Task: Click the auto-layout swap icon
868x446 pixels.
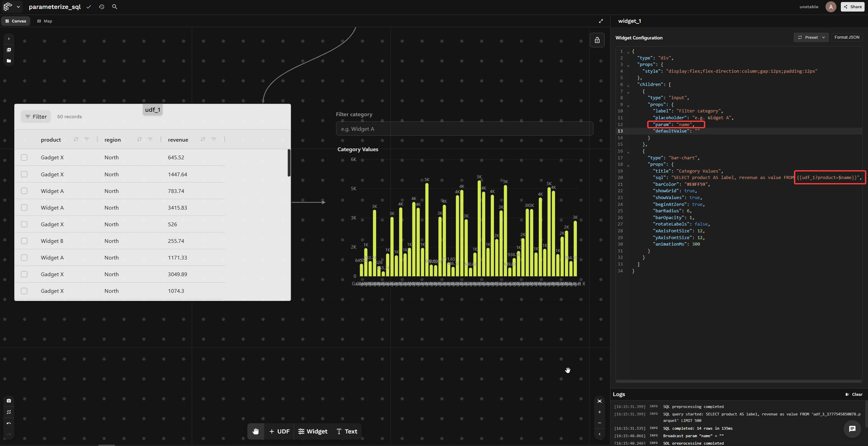Action: 9,412
